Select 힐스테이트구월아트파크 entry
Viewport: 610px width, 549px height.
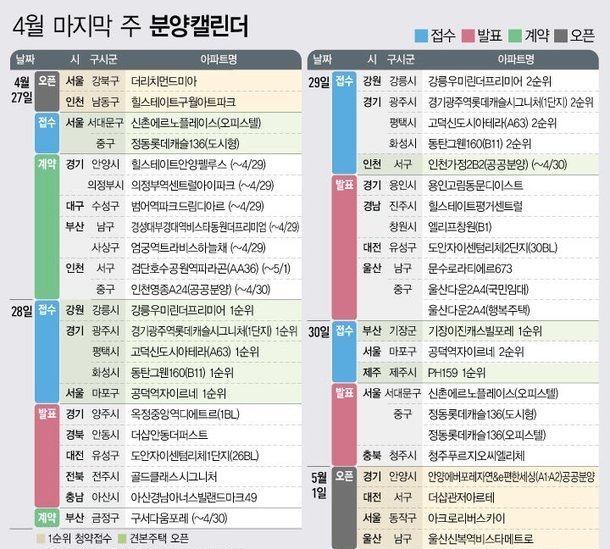[183, 102]
